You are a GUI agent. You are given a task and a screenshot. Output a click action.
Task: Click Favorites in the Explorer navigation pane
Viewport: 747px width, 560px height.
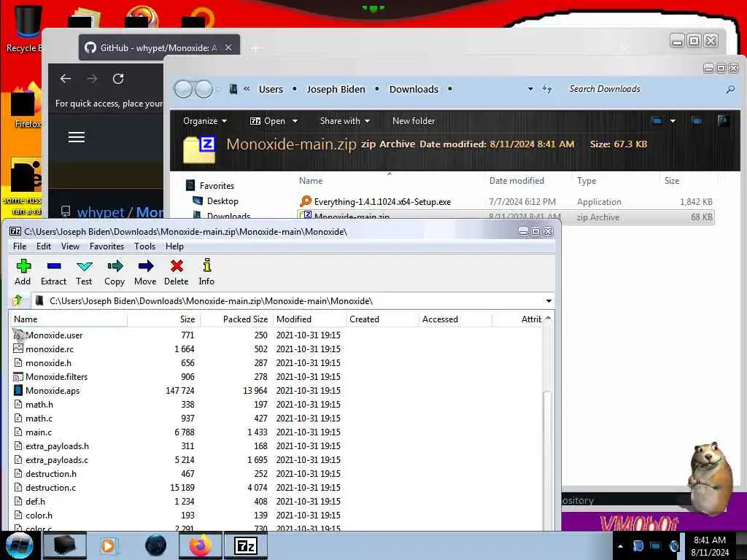tap(217, 186)
